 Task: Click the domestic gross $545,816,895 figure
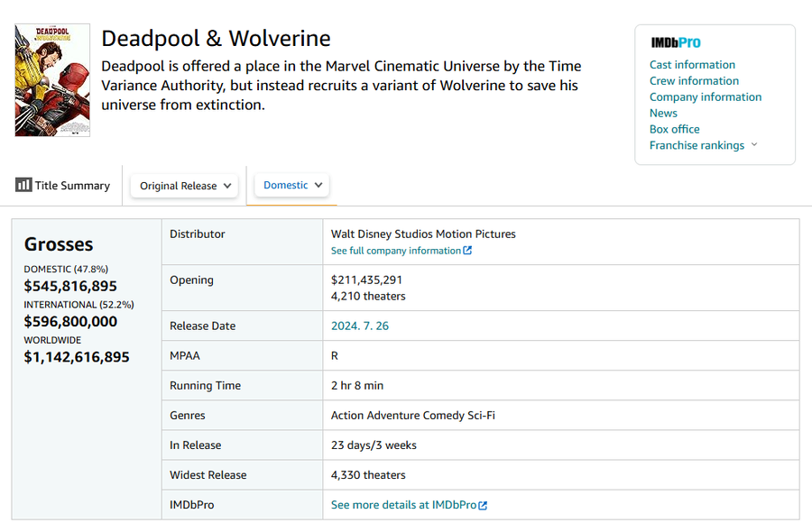tap(70, 286)
